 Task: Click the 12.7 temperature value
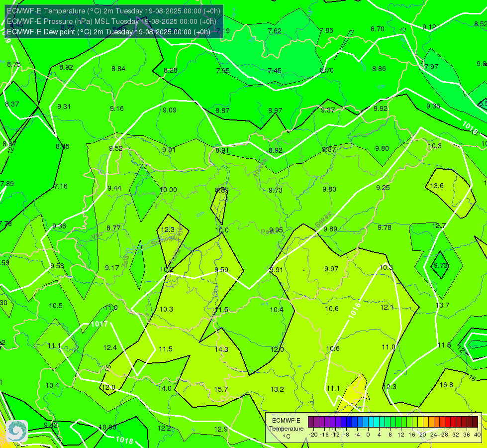click(x=439, y=225)
